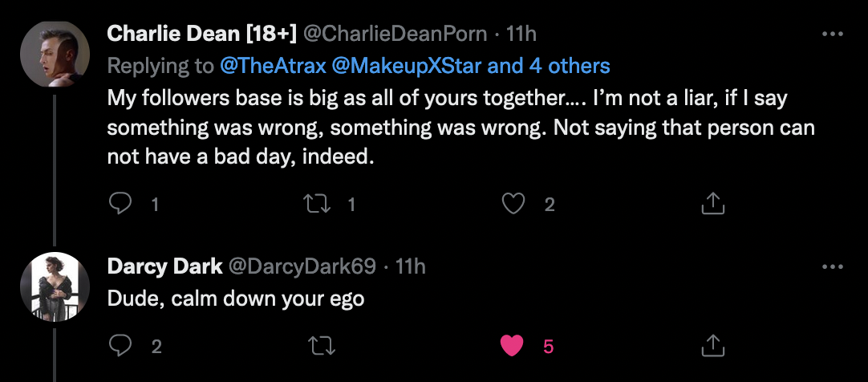
Task: Share Charlie Dean's tweet
Action: pos(712,205)
